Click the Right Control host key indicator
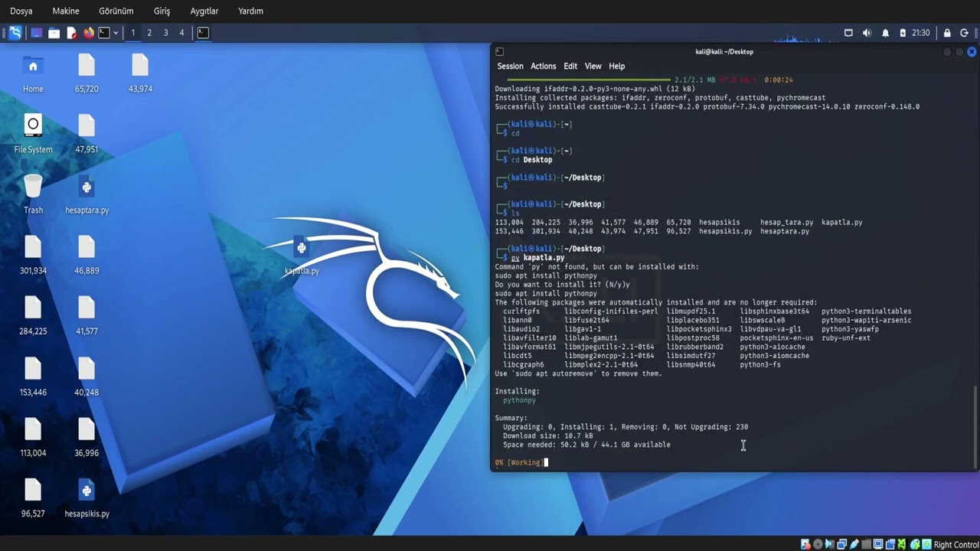The height and width of the screenshot is (551, 980). (956, 544)
